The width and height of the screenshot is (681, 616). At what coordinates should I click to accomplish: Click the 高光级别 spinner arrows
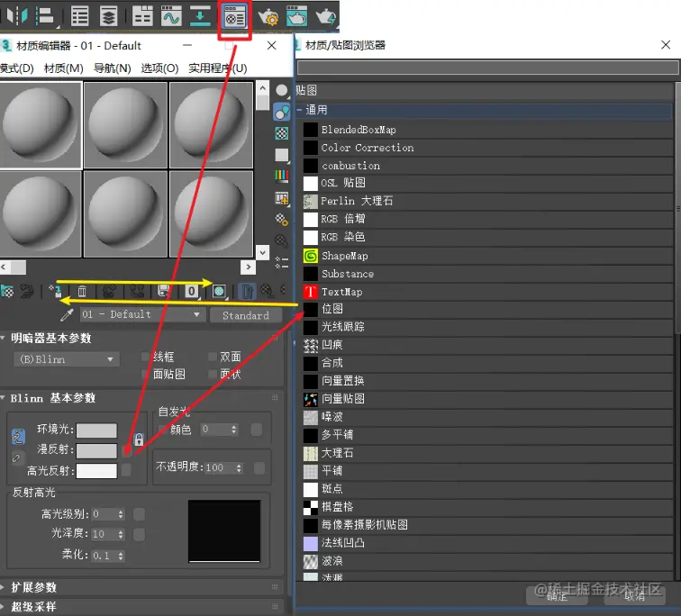(121, 514)
